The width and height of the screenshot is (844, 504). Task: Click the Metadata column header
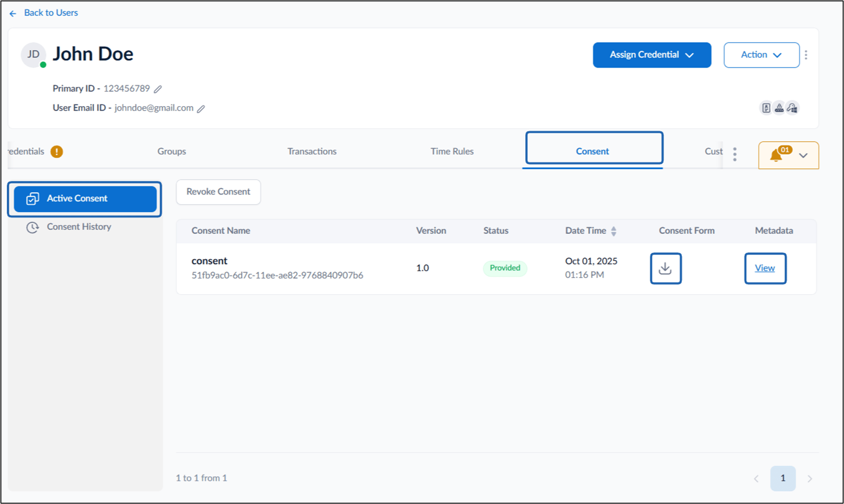tap(774, 231)
